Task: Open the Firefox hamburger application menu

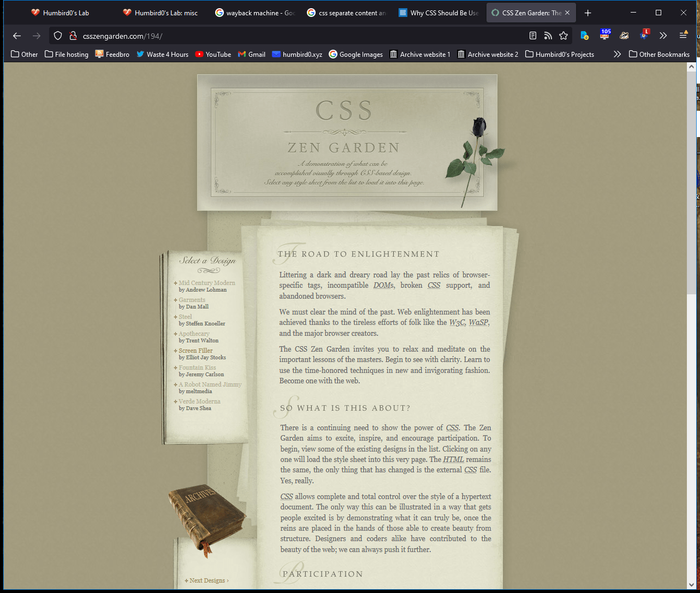Action: click(x=683, y=35)
